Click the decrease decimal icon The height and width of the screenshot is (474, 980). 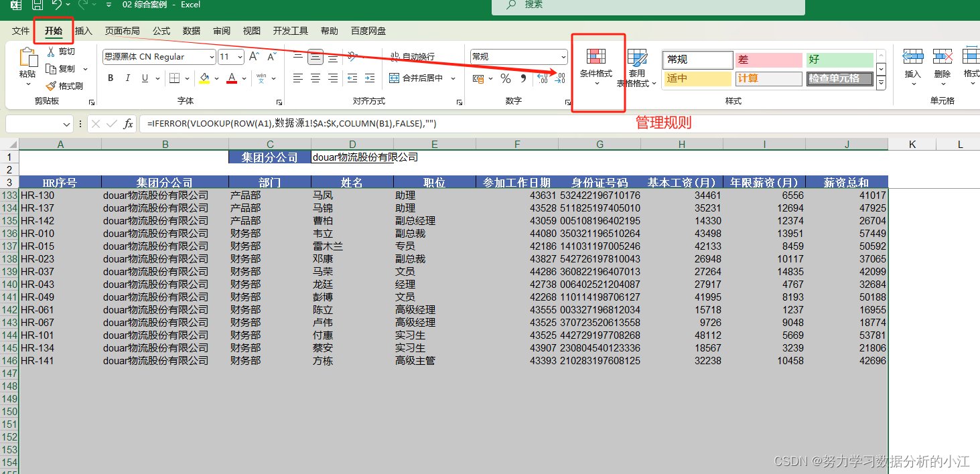[x=560, y=78]
